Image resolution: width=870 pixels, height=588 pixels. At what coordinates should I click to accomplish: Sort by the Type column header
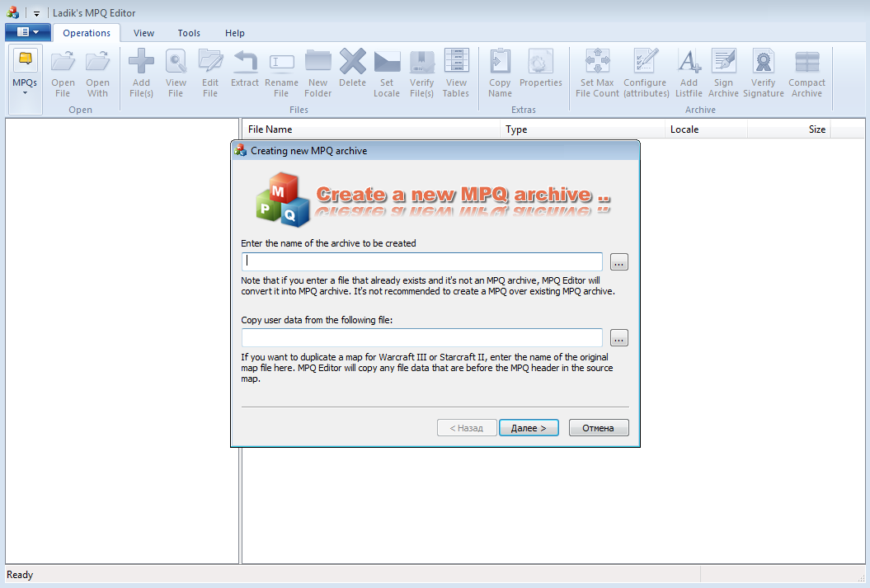(x=582, y=129)
